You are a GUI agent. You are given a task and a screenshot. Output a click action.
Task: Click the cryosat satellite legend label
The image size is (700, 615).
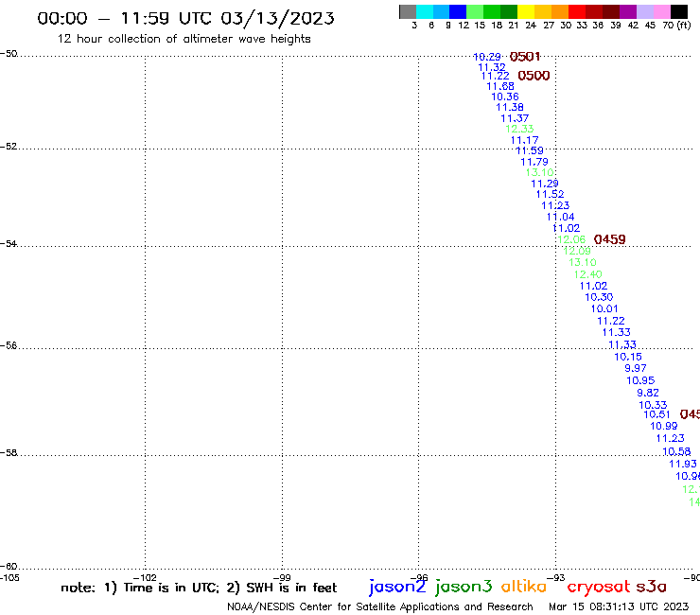coord(599,587)
